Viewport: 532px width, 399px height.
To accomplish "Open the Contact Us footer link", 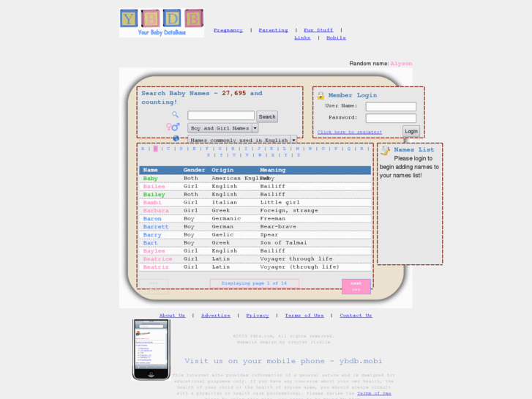I will [356, 316].
